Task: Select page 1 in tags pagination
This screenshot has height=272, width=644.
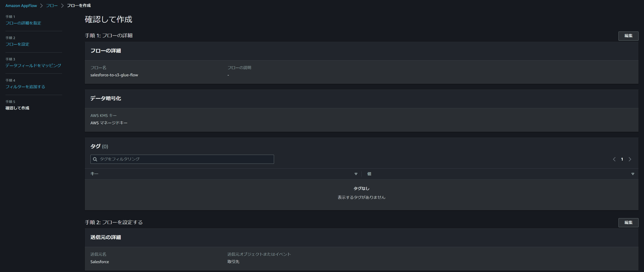Action: [x=622, y=159]
